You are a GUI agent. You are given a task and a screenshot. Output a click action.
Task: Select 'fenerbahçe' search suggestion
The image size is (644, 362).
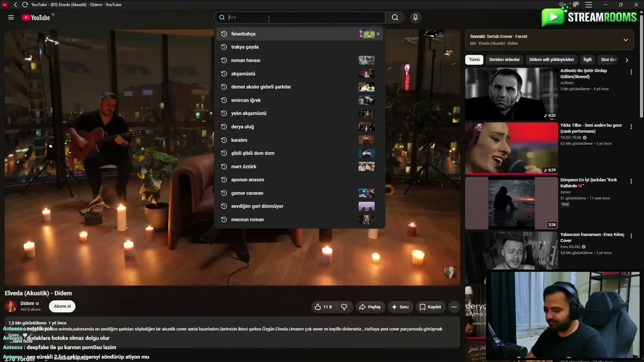point(300,34)
